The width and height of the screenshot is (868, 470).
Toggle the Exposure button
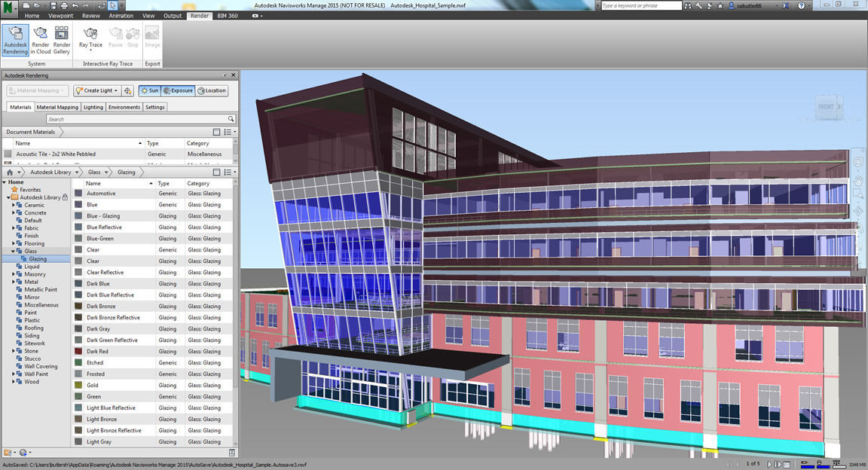click(x=178, y=90)
